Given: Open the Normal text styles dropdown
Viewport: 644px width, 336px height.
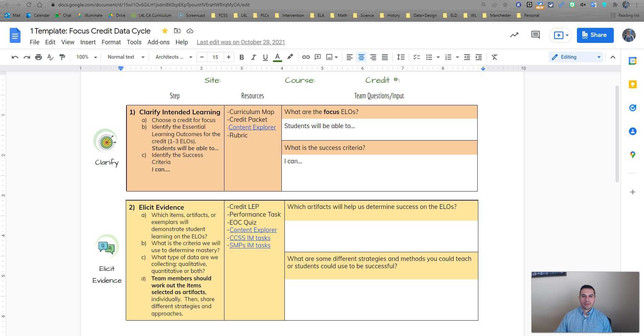Looking at the screenshot, I should click(126, 57).
